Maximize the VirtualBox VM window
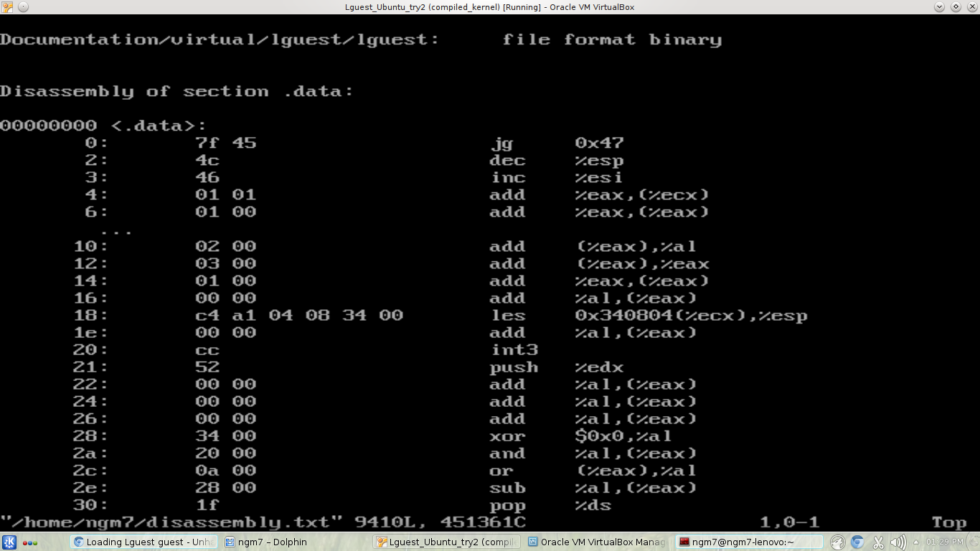980x551 pixels. 956,7
